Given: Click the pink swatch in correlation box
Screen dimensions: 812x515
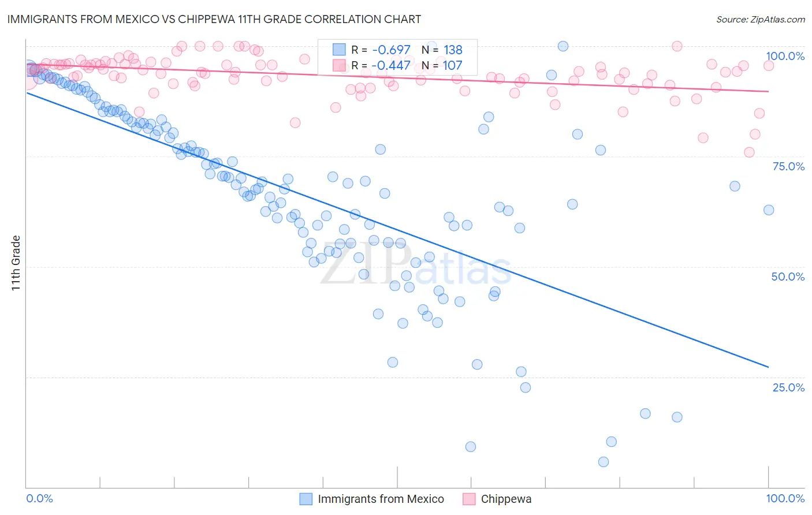Looking at the screenshot, I should click(x=339, y=65).
